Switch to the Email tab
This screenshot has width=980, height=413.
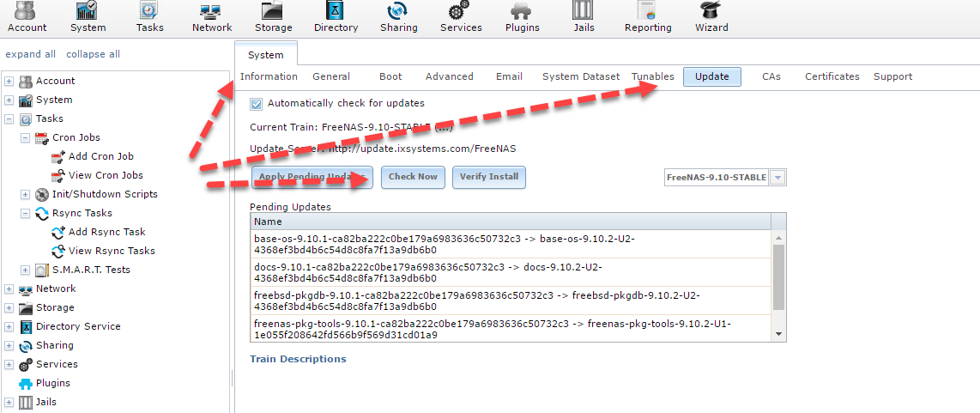click(510, 76)
